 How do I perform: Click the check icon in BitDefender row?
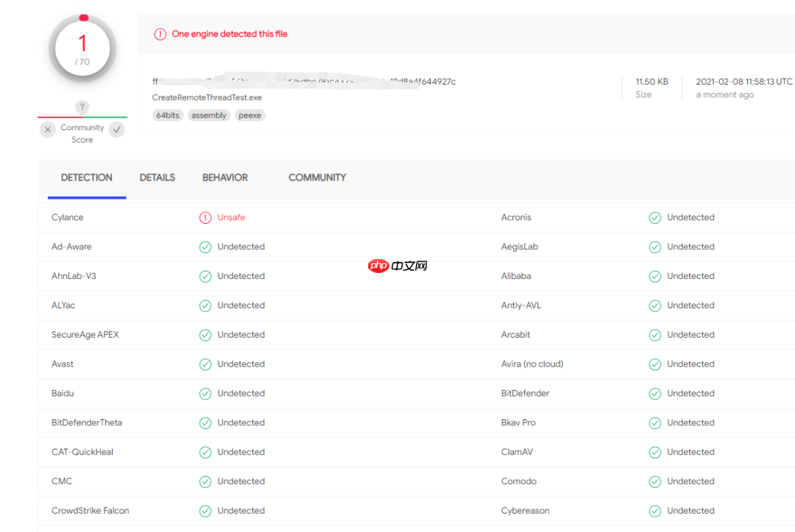tap(655, 394)
